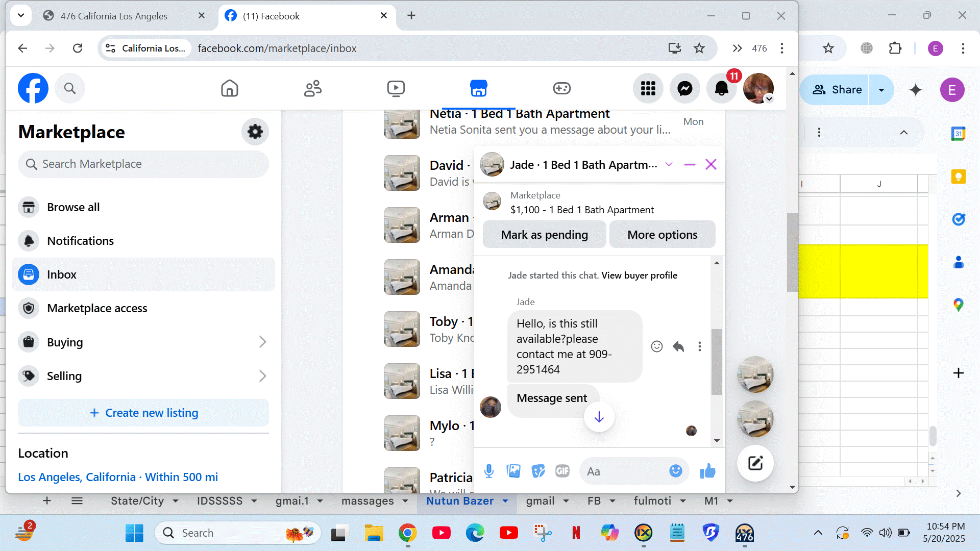Open Nutun Bazer sheet tab dropdown

click(x=505, y=502)
